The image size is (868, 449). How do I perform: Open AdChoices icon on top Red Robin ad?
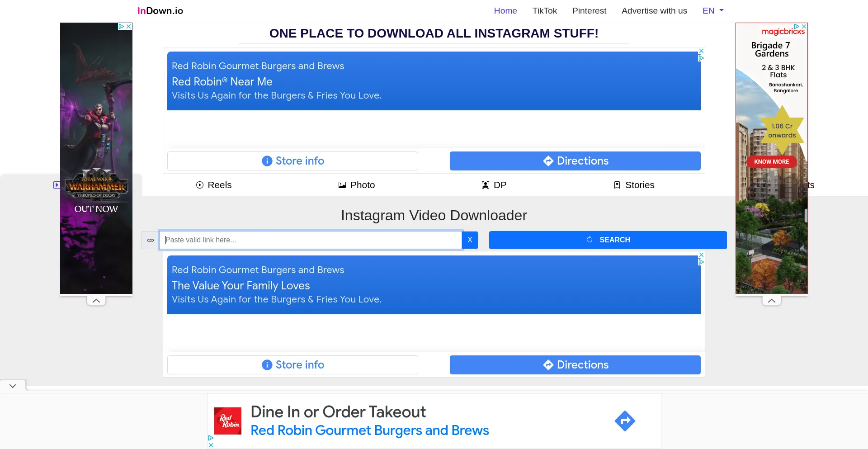click(x=701, y=58)
